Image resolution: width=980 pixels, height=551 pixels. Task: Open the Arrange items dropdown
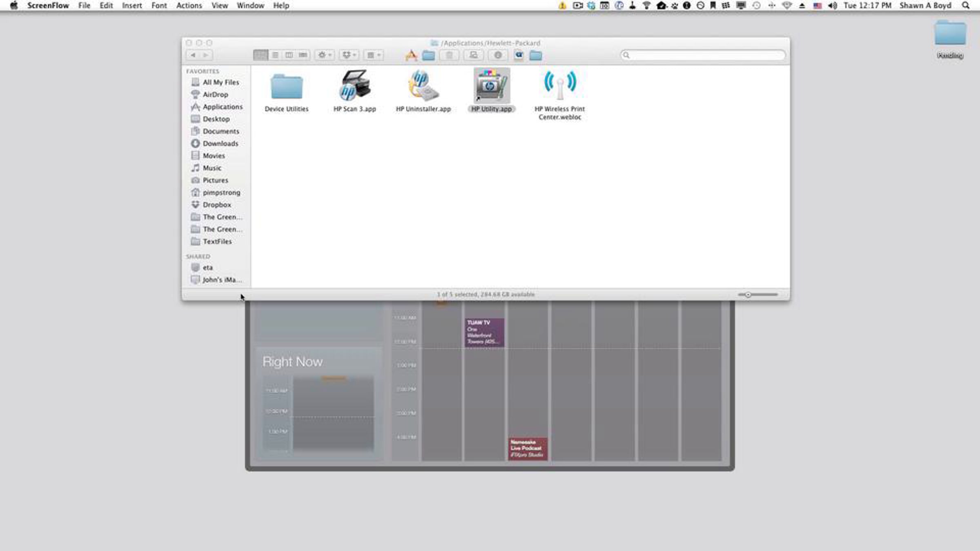pos(373,55)
